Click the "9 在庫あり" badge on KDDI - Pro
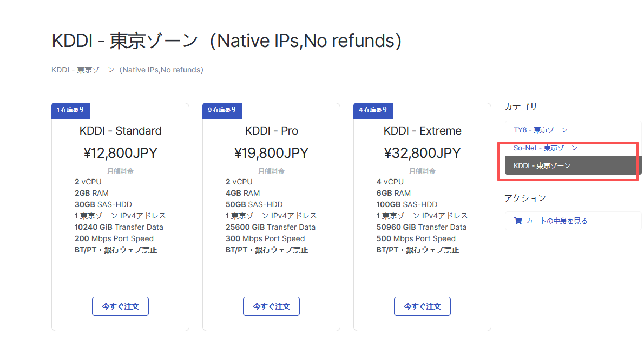 tap(222, 110)
